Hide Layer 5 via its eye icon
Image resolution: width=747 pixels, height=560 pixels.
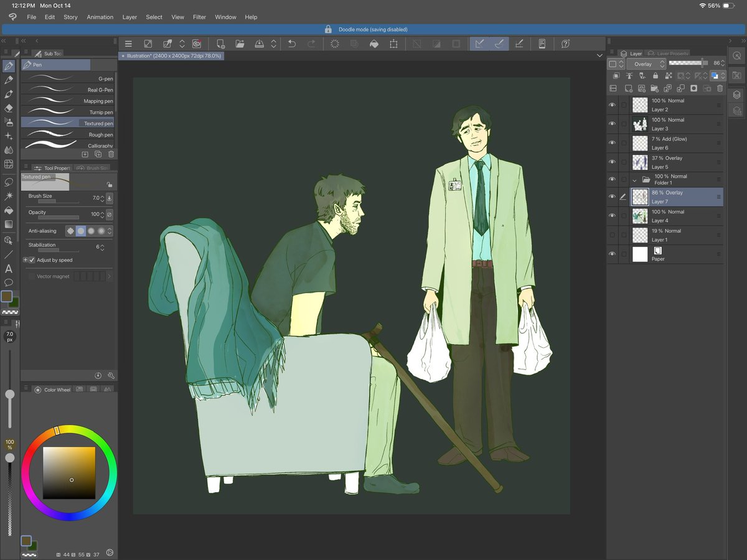(x=612, y=162)
